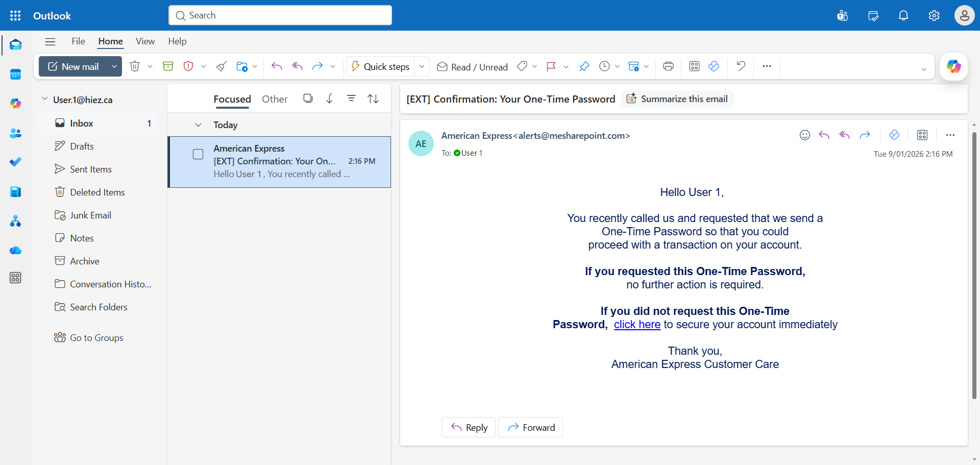
Task: Expand the ribbon with chevron at right
Action: [924, 69]
